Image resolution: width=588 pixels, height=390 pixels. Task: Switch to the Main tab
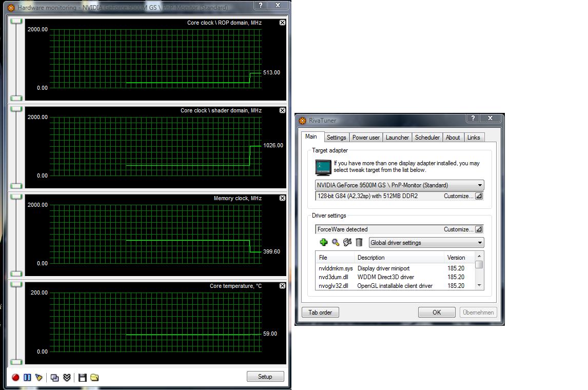coord(311,136)
